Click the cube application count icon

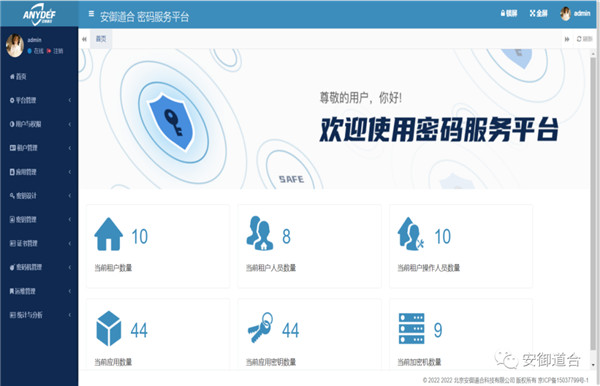(x=109, y=328)
